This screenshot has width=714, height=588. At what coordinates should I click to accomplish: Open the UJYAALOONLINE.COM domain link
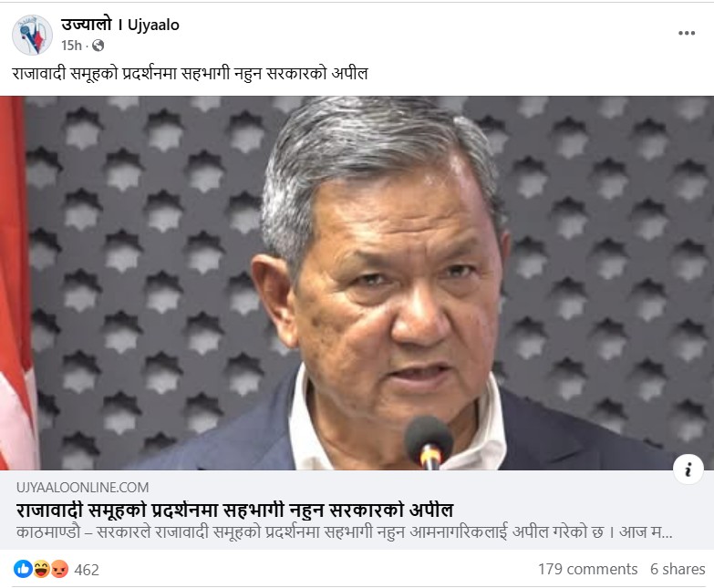(82, 488)
